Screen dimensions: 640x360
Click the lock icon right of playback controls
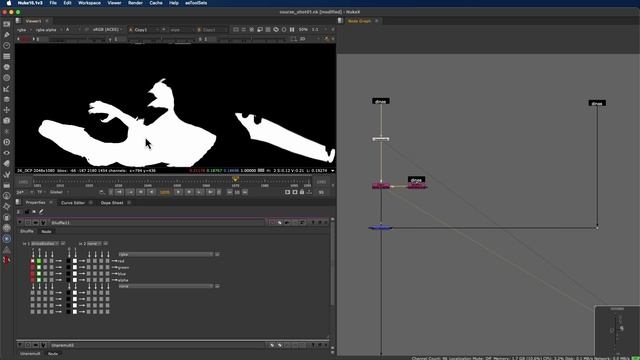[302, 192]
